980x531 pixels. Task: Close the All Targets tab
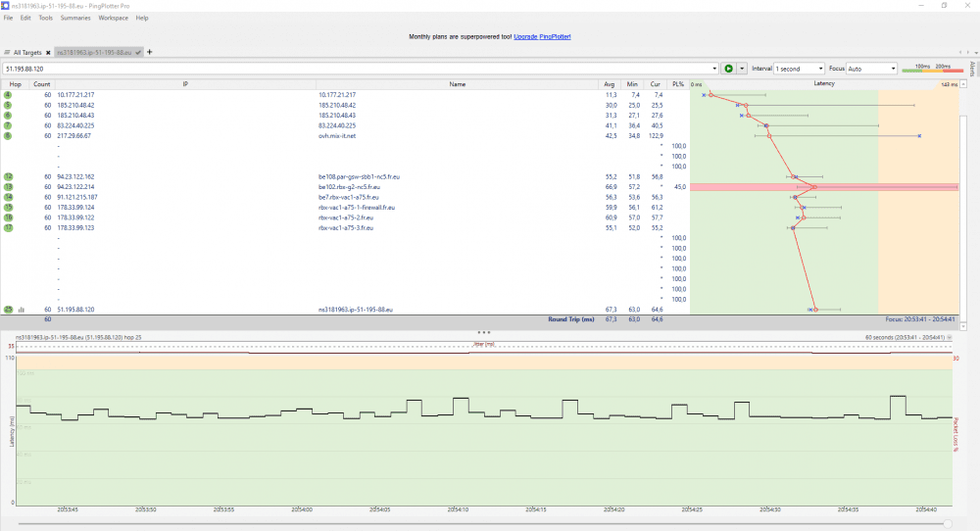48,52
